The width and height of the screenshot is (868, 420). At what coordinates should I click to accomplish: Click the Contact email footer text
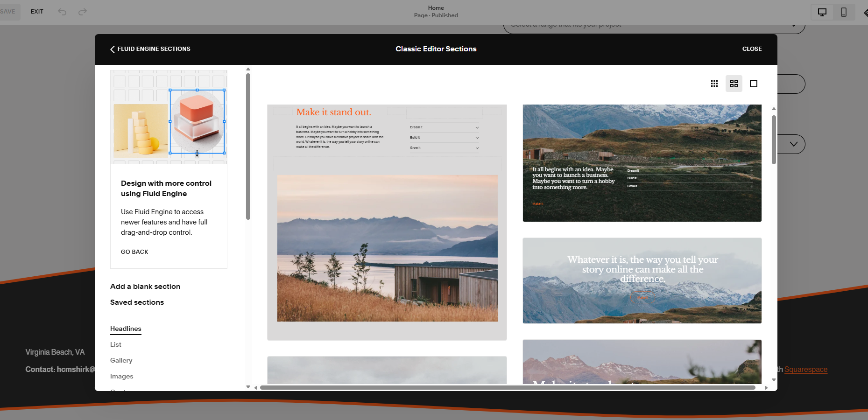click(60, 370)
